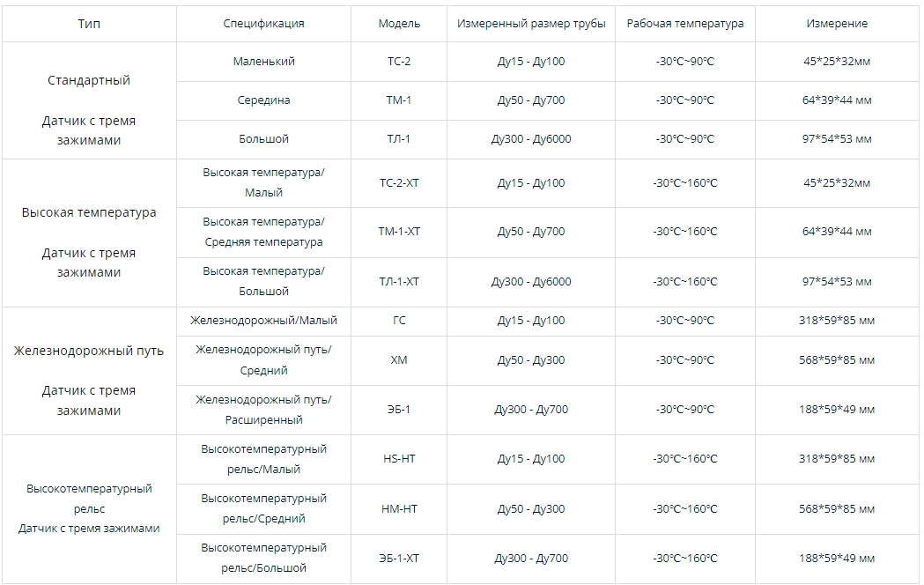Viewport: 924px width, 585px height.
Task: Select the 'Высокотемпературный рельс' type cell
Action: [x=89, y=498]
